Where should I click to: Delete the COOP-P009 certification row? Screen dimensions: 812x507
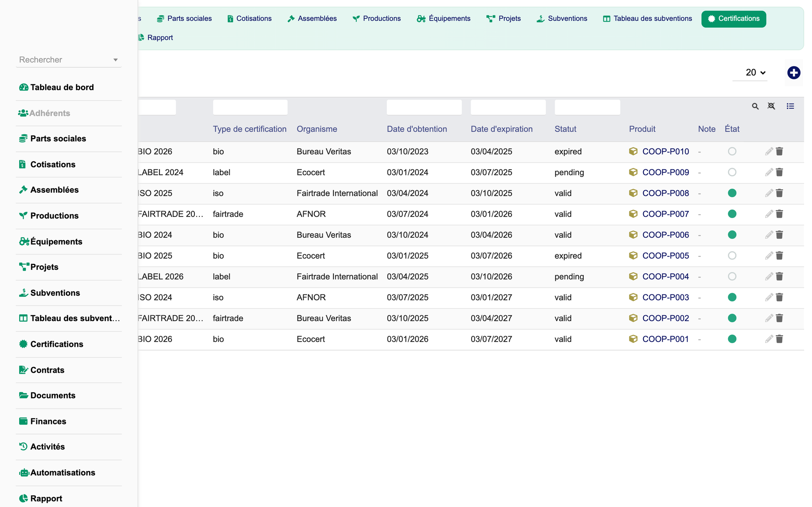(779, 172)
